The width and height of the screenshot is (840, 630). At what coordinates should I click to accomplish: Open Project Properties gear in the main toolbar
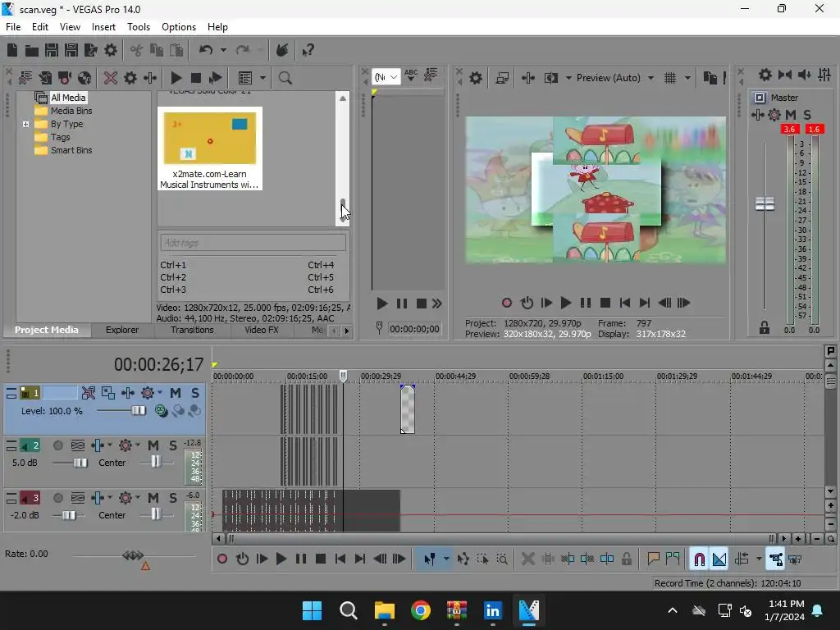point(111,50)
